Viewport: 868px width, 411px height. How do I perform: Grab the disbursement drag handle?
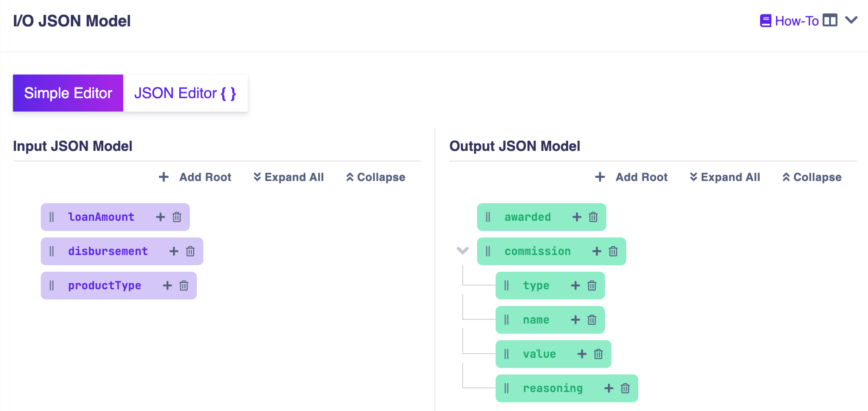(52, 251)
